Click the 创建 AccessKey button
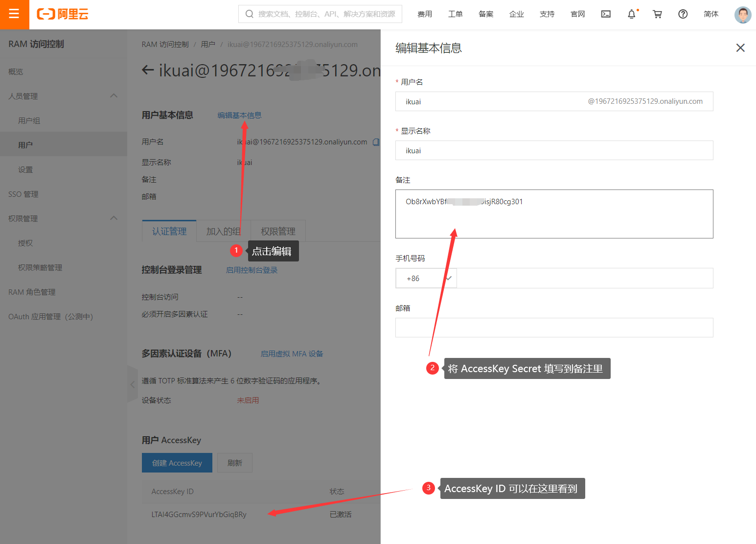Image resolution: width=756 pixels, height=544 pixels. click(177, 463)
